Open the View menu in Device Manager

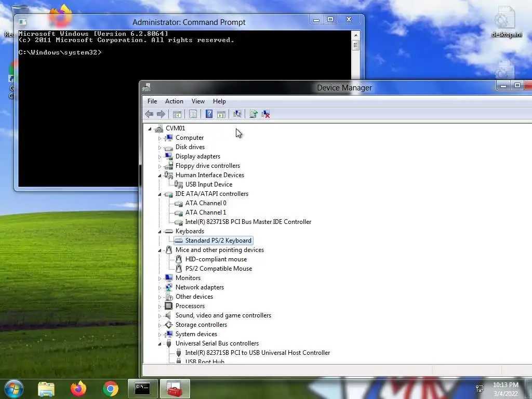(198, 101)
